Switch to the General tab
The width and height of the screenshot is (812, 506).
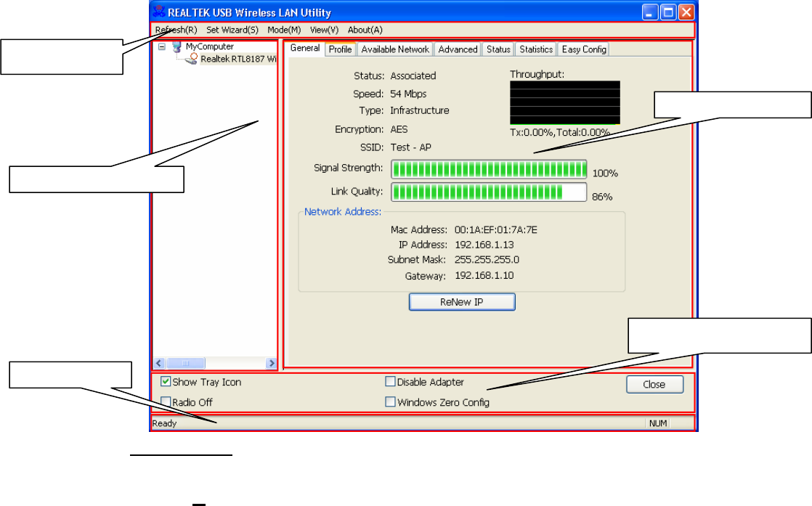pyautogui.click(x=304, y=48)
